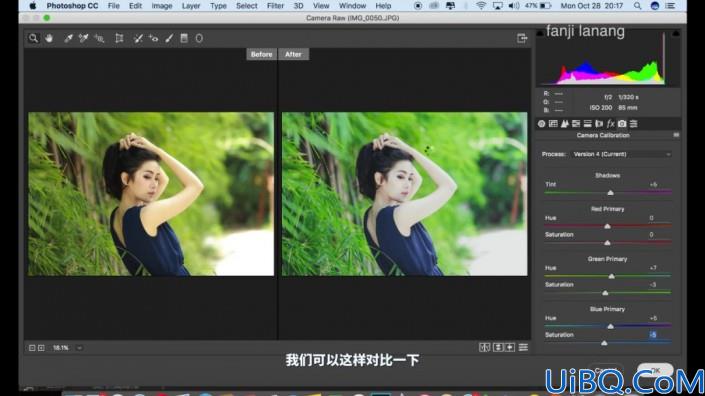Open the Camera Calibration camera tab
This screenshot has width=705, height=396.
click(622, 124)
